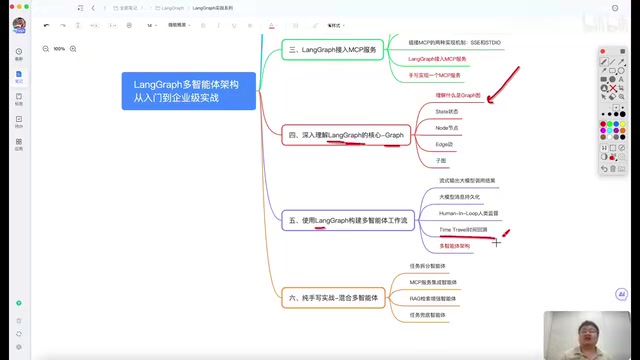Click the red 多智能体架构 leaf node

(x=455, y=246)
